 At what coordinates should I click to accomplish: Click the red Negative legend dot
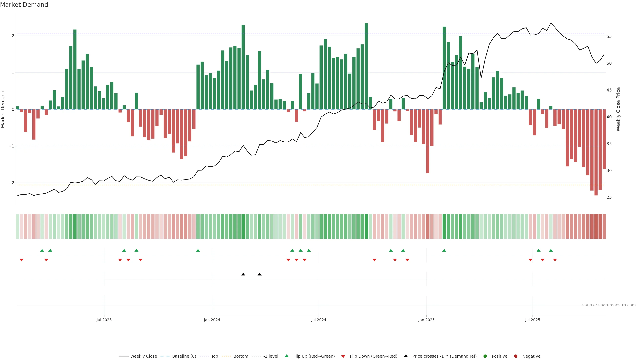[516, 356]
